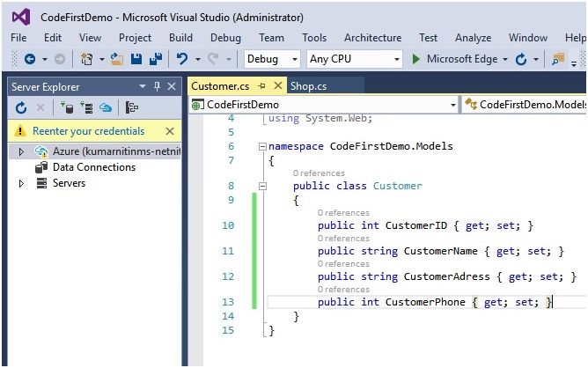Viewport: 588px width, 368px height.
Task: Click the Server Explorer stop refresh X icon
Action: pyautogui.click(x=40, y=108)
